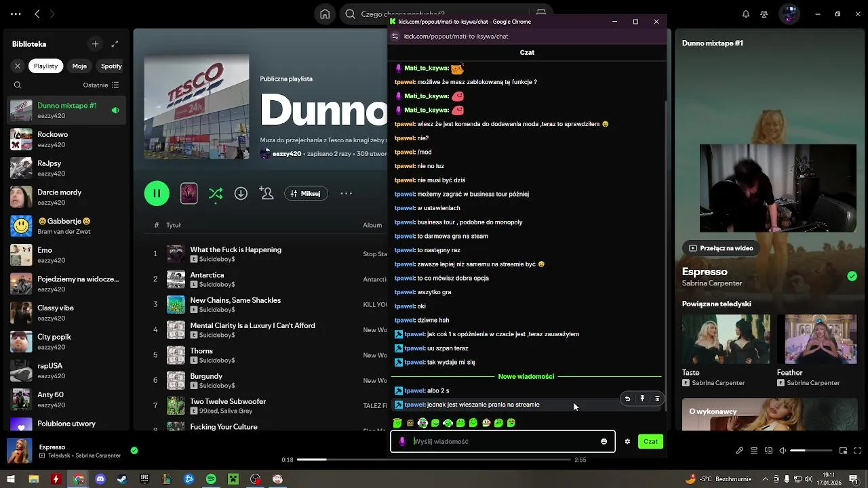This screenshot has width=868, height=488.
Task: Open Discord from the taskbar
Action: tap(100, 479)
